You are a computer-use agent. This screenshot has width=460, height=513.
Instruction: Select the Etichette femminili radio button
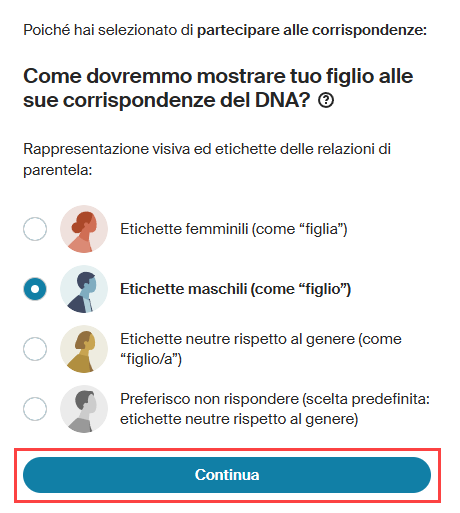35,229
